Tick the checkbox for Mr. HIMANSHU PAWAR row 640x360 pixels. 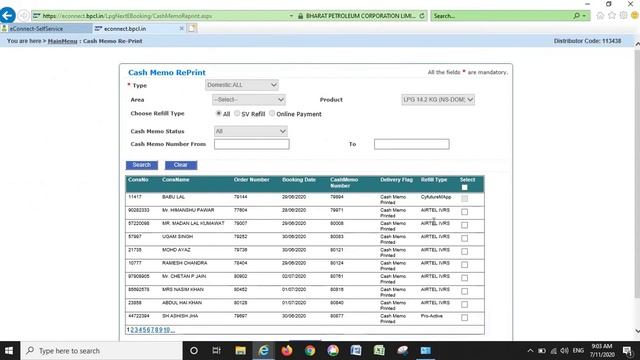[x=464, y=212]
